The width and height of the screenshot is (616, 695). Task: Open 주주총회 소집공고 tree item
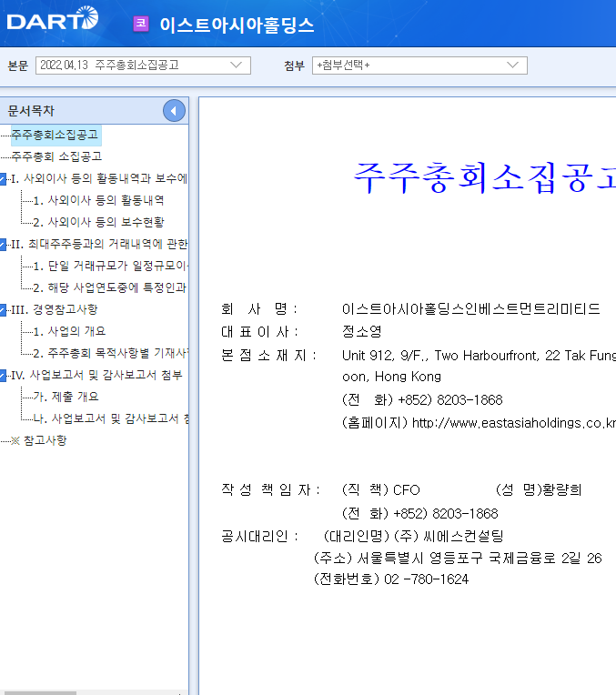pos(56,156)
